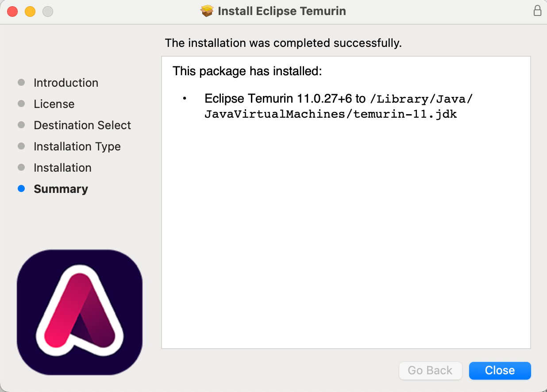Select the Installation Type step
547x392 pixels.
click(77, 146)
